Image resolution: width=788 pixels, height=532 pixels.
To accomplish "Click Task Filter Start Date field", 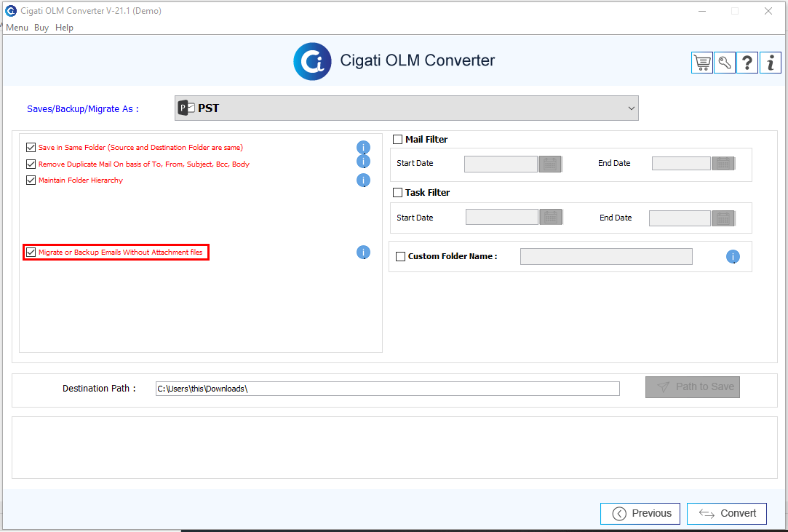I will pyautogui.click(x=502, y=217).
